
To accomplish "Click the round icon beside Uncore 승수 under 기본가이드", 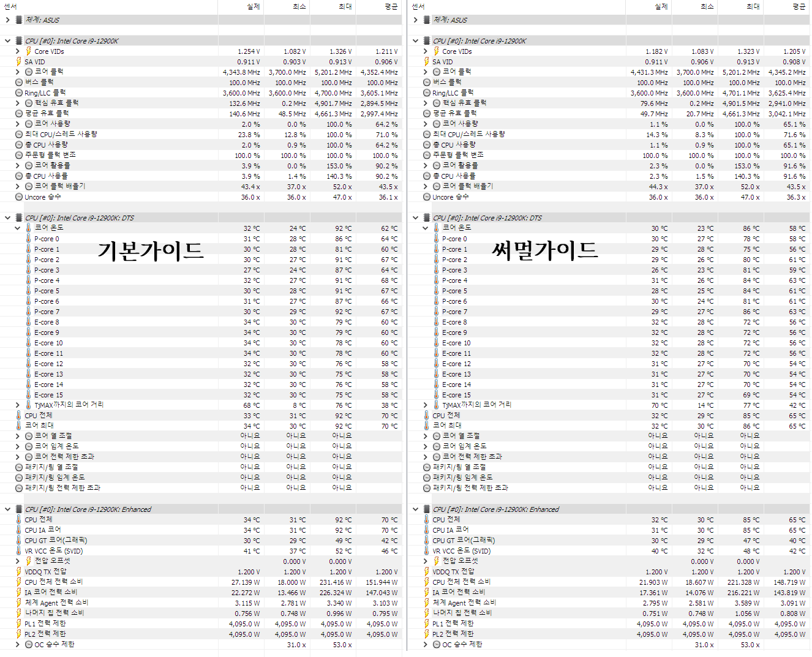I will [19, 197].
